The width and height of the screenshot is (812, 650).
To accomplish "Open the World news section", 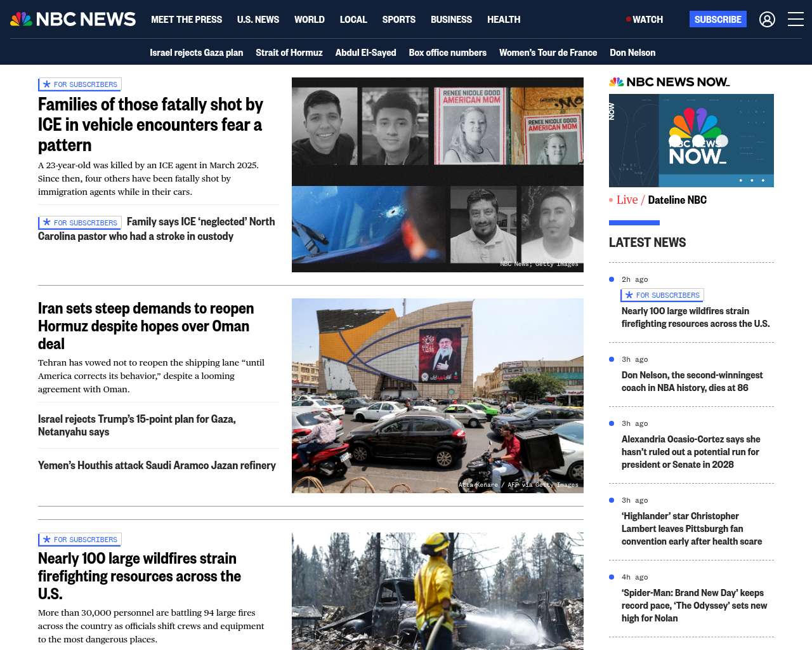I will (x=310, y=20).
